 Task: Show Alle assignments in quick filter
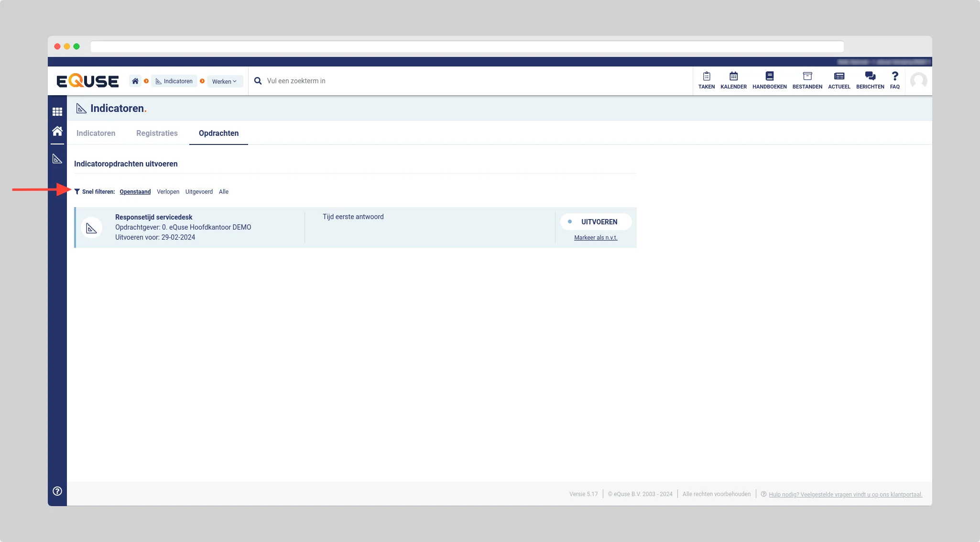click(224, 192)
